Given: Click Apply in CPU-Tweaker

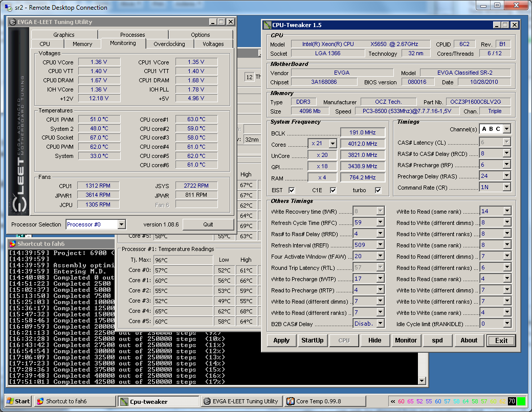Looking at the screenshot, I should 282,340.
